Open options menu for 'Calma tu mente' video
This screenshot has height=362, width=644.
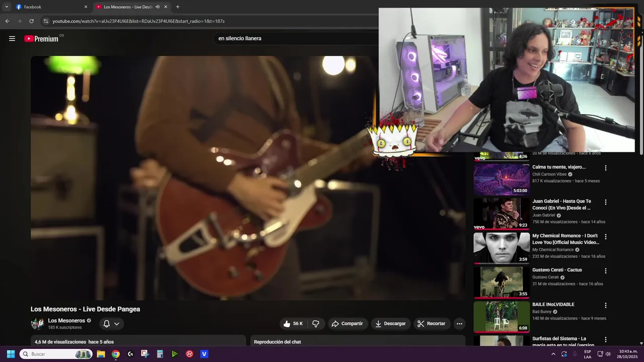pos(606,168)
